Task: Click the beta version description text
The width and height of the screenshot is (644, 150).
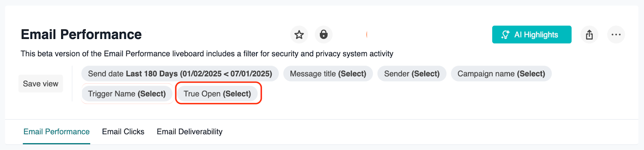Action: pyautogui.click(x=207, y=53)
